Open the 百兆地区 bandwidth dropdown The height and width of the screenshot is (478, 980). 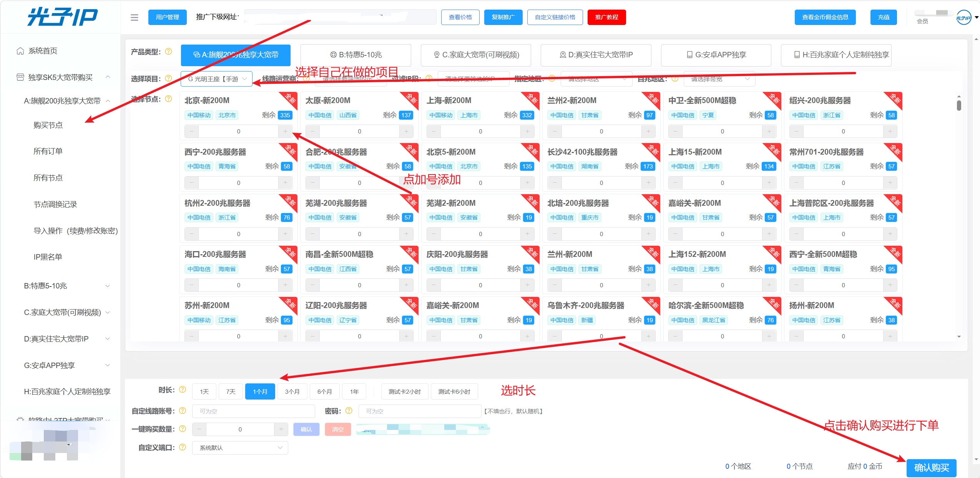pos(719,79)
